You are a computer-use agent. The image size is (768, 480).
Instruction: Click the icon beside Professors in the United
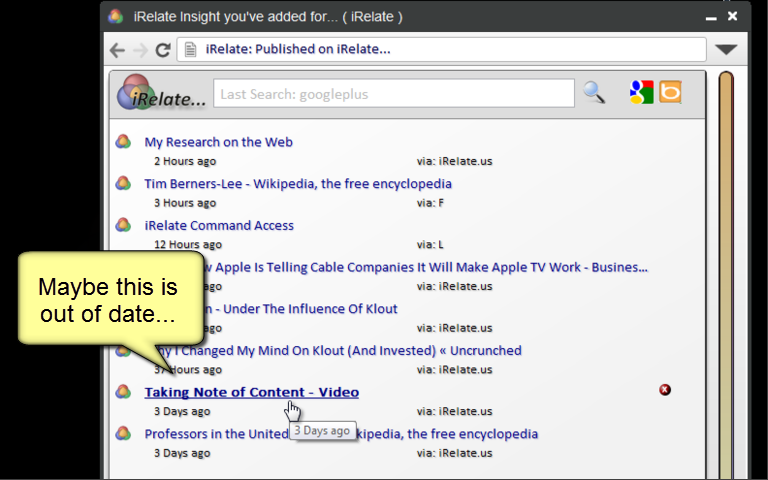(123, 433)
